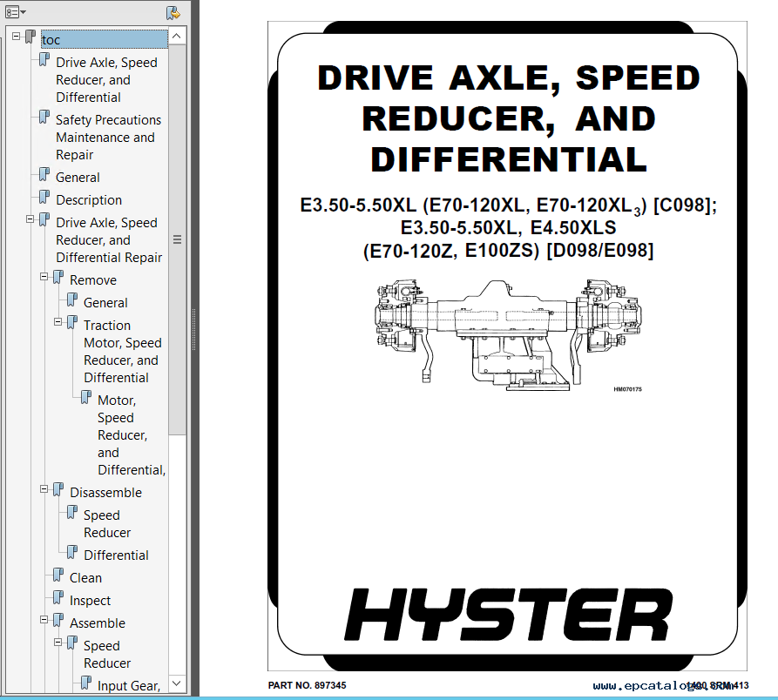The width and height of the screenshot is (778, 700).
Task: Go to the Description bookmark
Action: pos(89,200)
